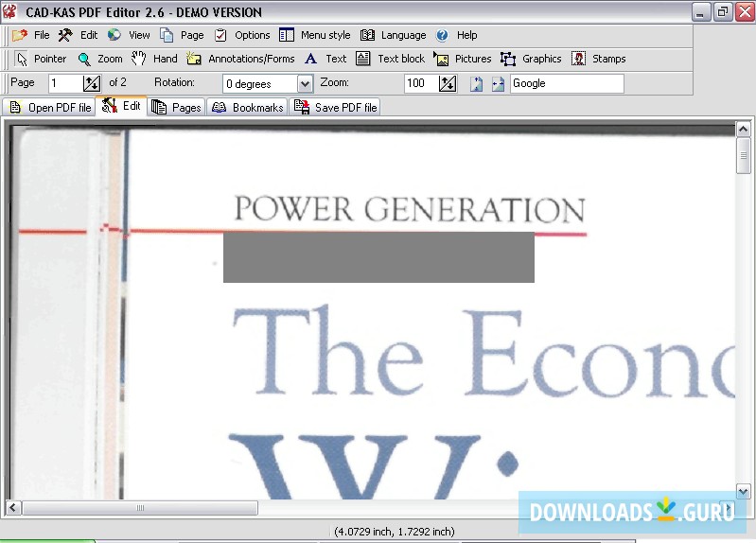Click the Page document icon
This screenshot has height=543, width=756.
pos(167,35)
